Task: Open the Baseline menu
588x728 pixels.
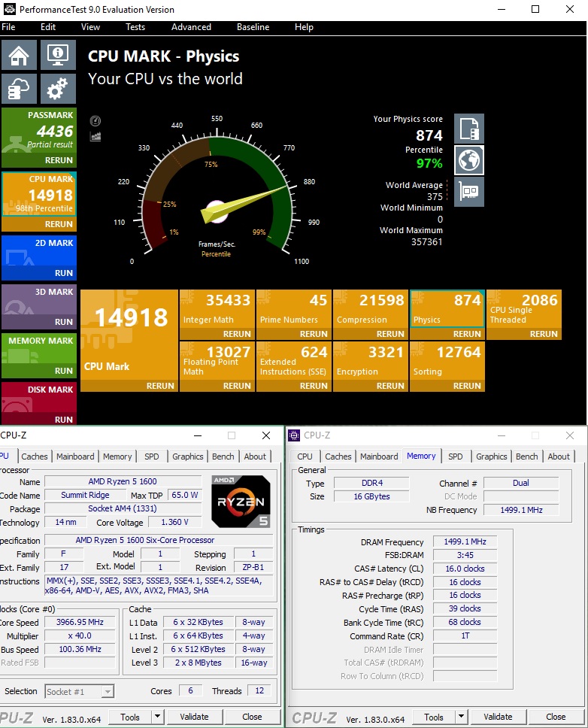Action: click(253, 27)
